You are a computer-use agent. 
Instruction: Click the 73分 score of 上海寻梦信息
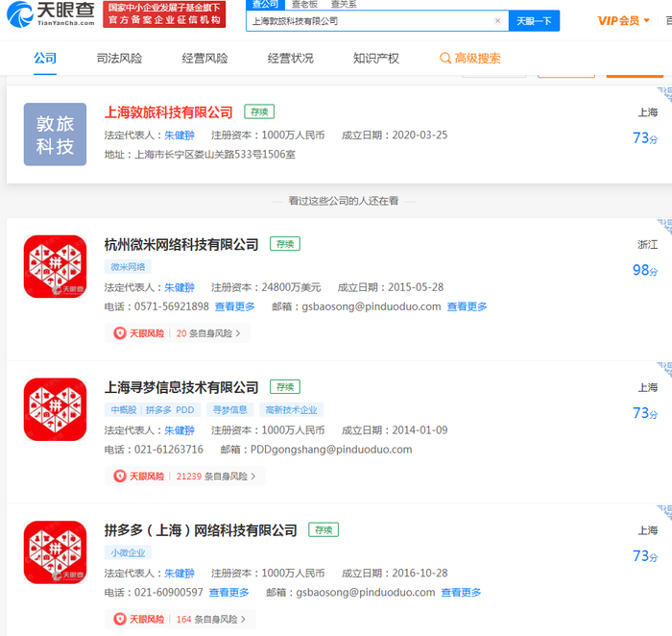point(645,413)
